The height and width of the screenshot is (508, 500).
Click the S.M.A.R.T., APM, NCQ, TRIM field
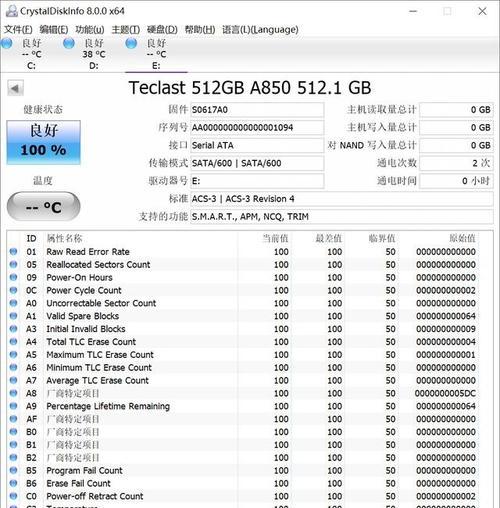(342, 217)
